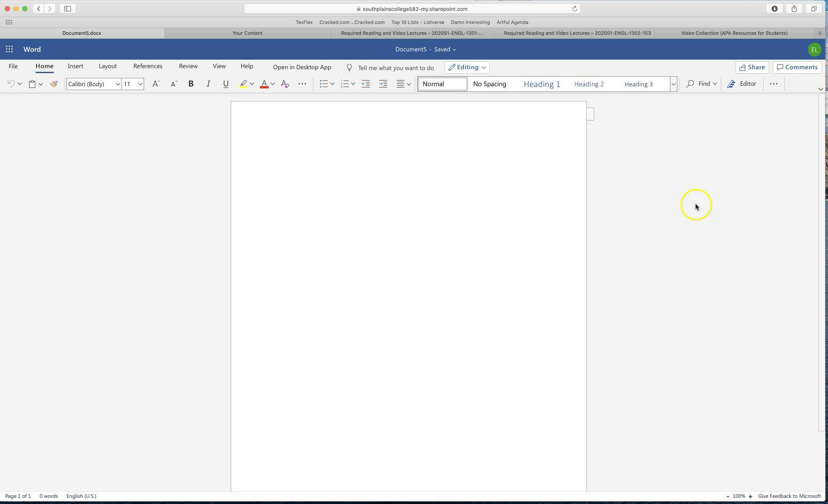Apply bold formatting

click(x=191, y=84)
